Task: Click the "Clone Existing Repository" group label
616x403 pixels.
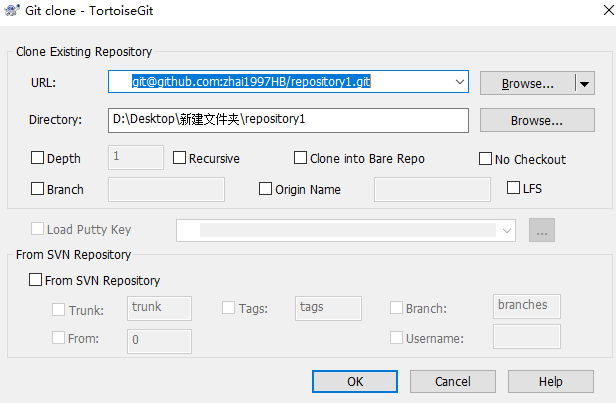Action: click(x=84, y=51)
